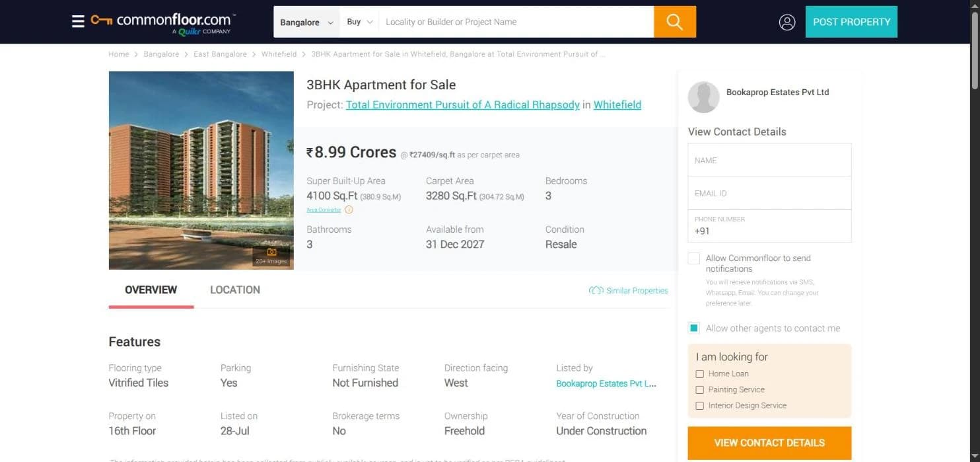Click the EMAIL ID input field

coord(769,193)
